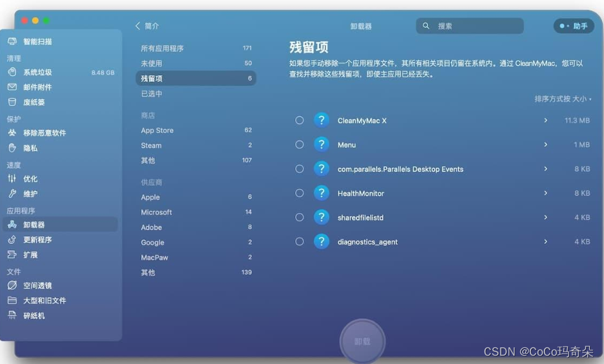The width and height of the screenshot is (604, 364).
Task: Select 其他 under 商店 with 107
Action: [x=196, y=160]
